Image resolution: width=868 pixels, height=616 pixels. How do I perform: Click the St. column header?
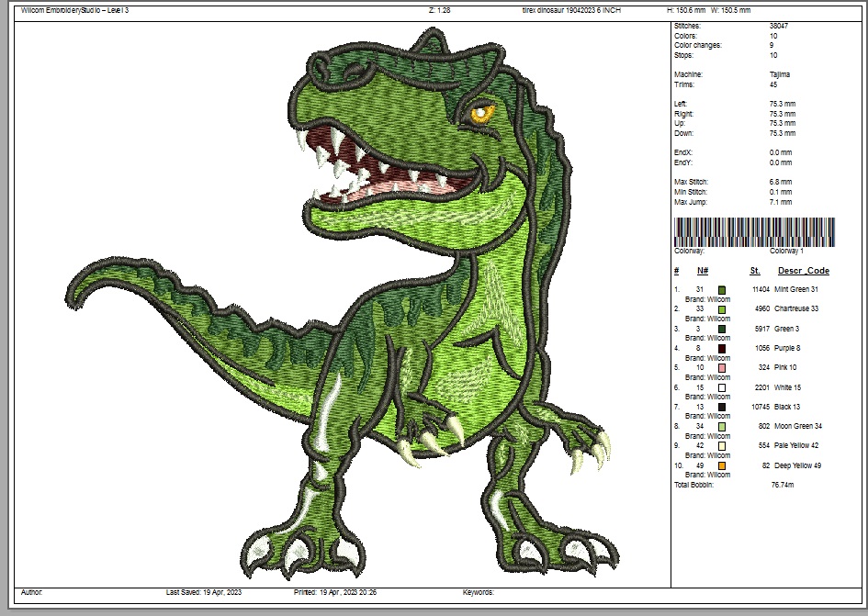tap(755, 271)
